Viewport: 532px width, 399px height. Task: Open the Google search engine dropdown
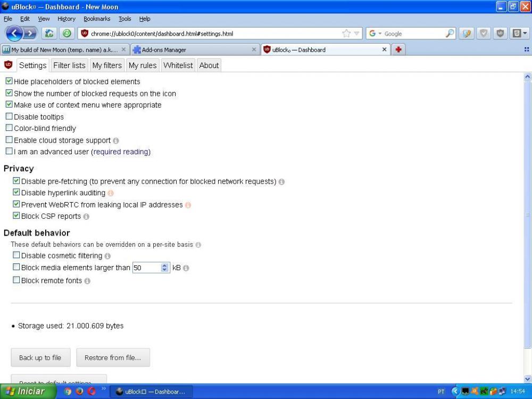(375, 34)
